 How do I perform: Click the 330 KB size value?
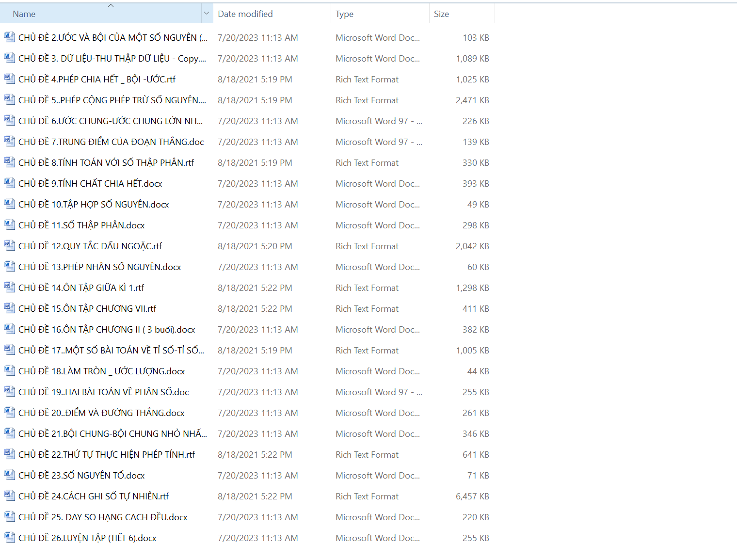coord(476,162)
